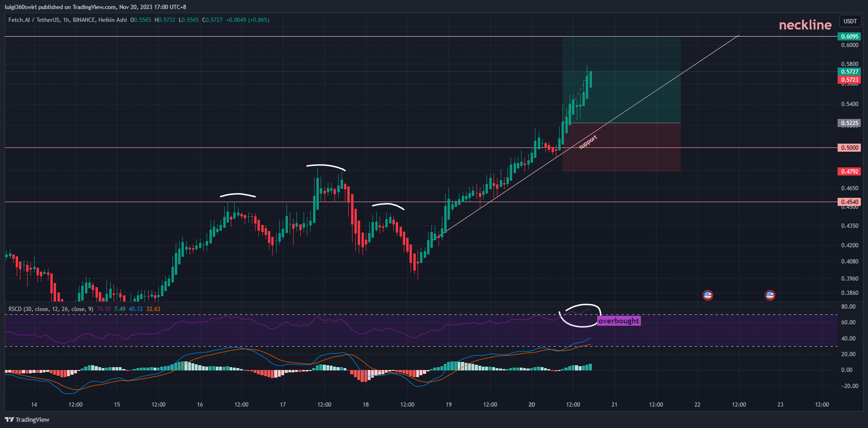Click the 0.5225 entry price label
The width and height of the screenshot is (868, 428).
click(x=849, y=123)
